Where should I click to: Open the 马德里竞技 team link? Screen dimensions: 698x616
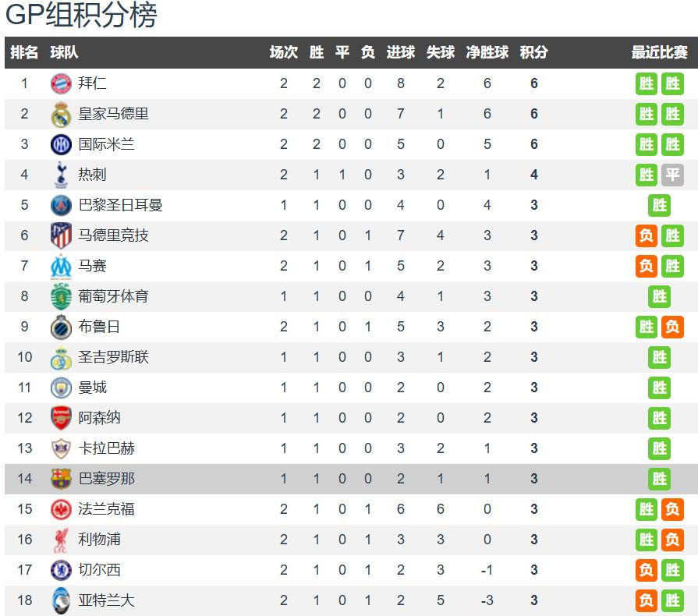(113, 235)
